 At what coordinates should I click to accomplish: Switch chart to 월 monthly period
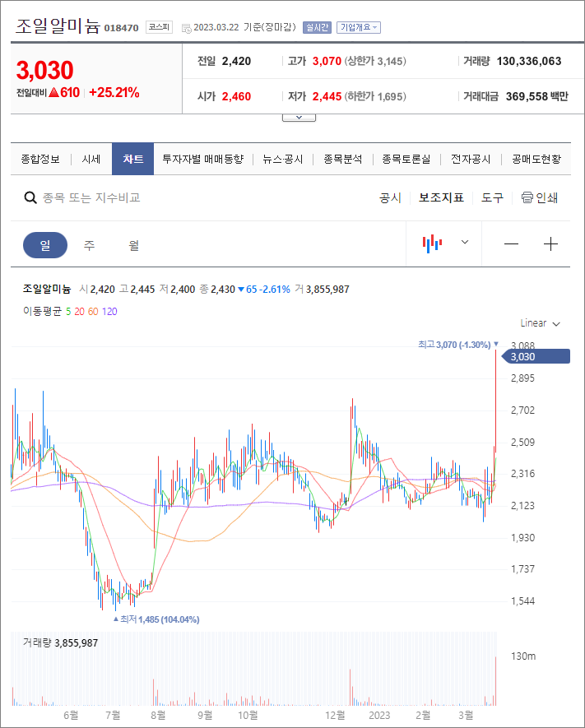point(134,245)
